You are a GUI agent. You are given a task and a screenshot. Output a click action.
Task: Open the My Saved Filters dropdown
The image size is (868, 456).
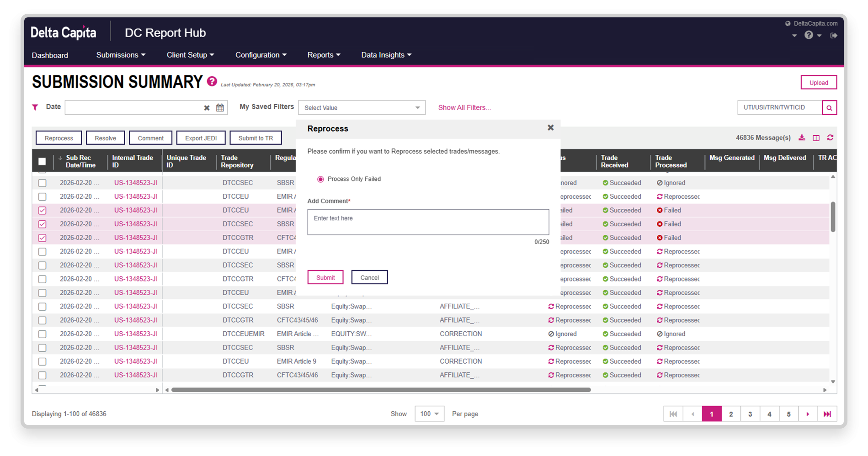pyautogui.click(x=362, y=108)
